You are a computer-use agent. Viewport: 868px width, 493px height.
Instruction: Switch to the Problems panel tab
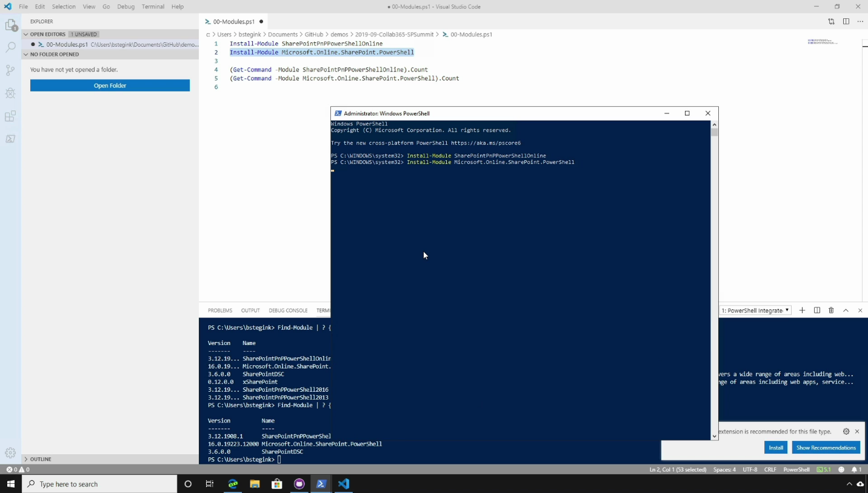(220, 310)
